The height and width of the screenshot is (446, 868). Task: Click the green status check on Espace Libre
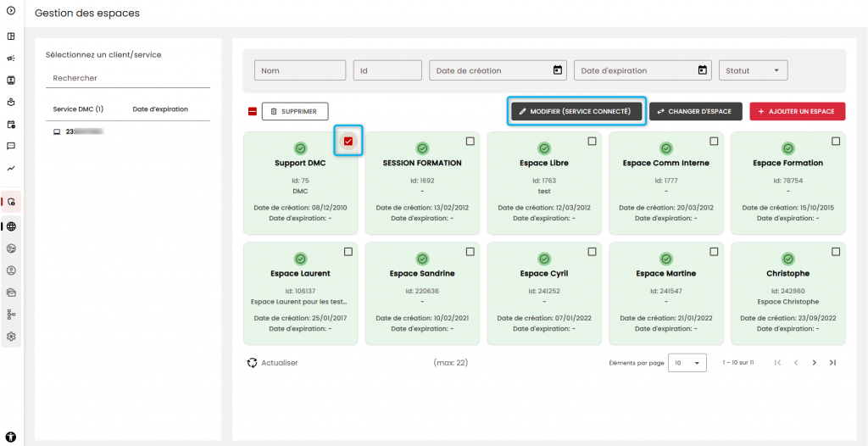pos(544,148)
